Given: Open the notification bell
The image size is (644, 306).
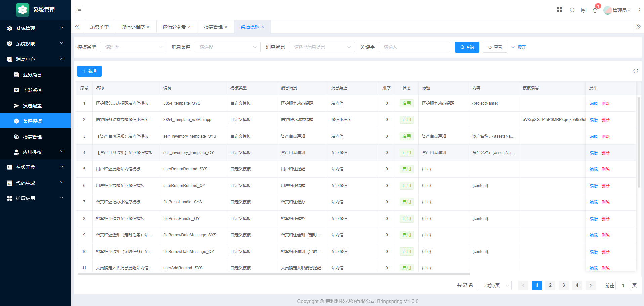Looking at the screenshot, I should click(x=595, y=10).
